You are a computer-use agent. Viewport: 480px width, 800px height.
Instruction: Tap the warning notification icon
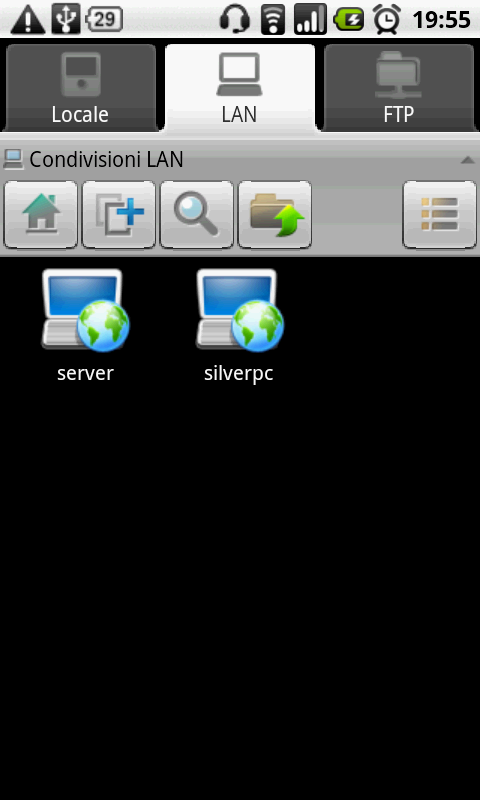pyautogui.click(x=28, y=20)
